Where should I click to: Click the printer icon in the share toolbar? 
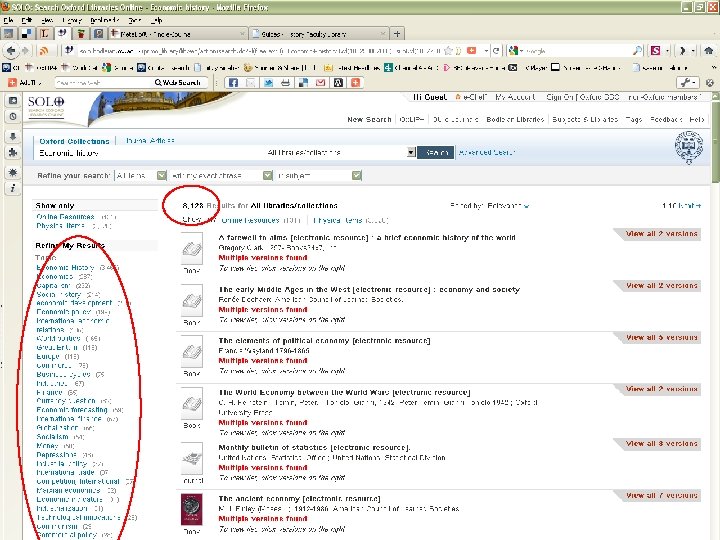click(x=286, y=83)
